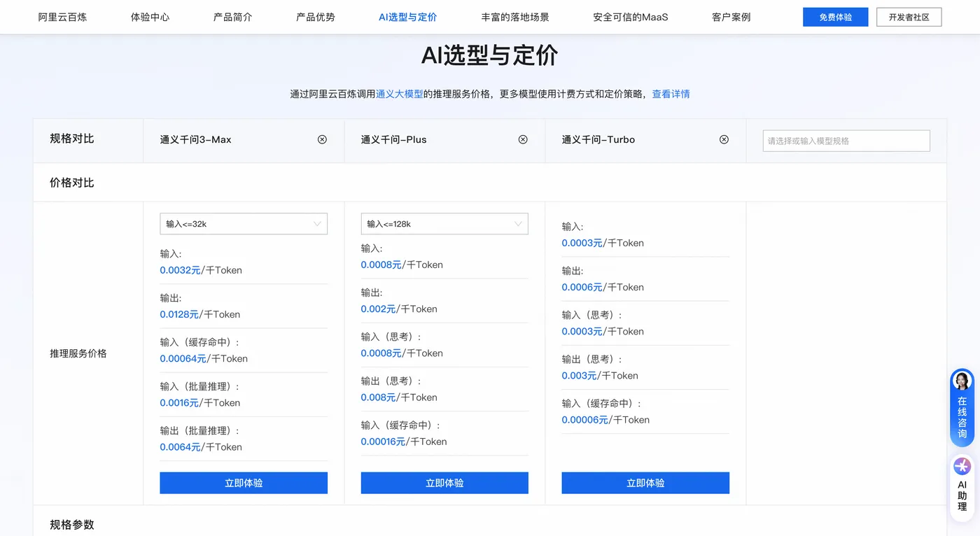980x536 pixels.
Task: Open the 安全可信的MaaS nav item
Action: (x=630, y=17)
